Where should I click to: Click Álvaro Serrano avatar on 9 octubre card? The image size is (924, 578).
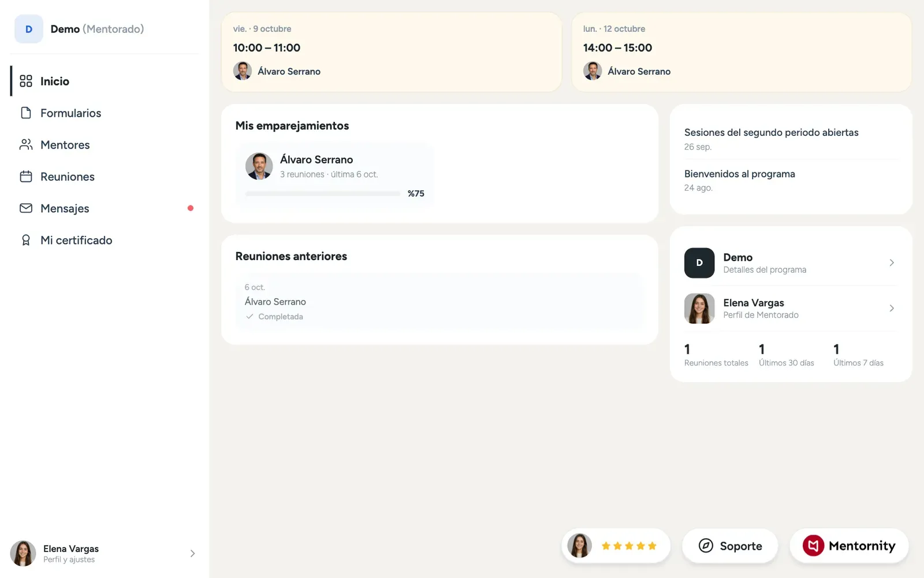point(243,71)
